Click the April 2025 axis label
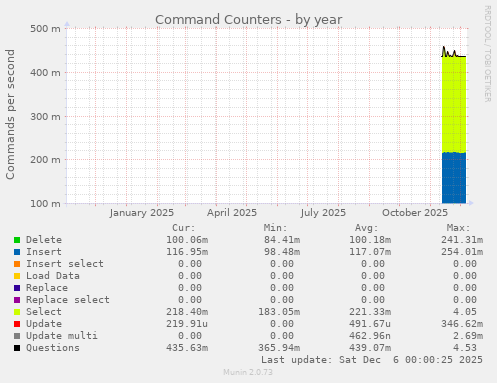Screen dimensions: 497x383 232,213
